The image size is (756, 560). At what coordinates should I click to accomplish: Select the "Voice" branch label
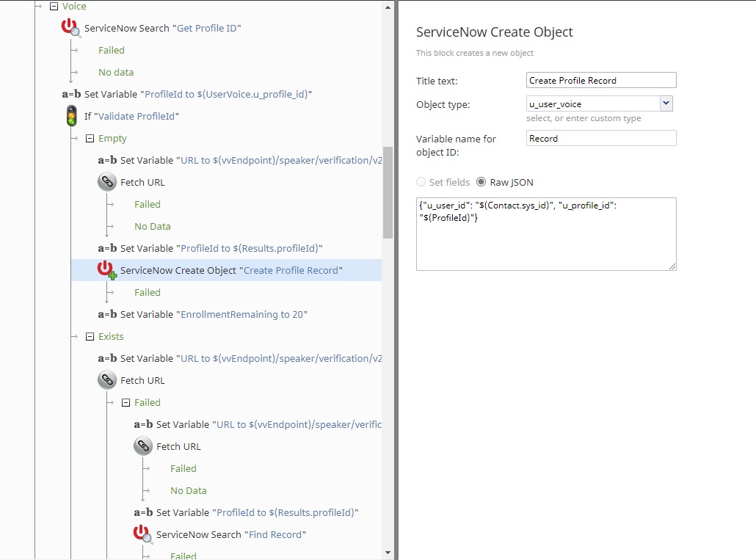(x=74, y=7)
